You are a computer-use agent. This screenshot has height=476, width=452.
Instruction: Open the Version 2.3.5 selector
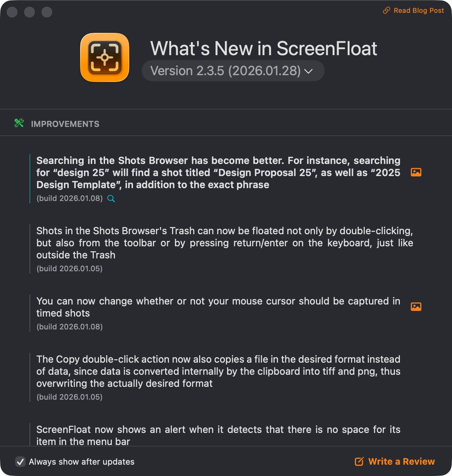click(x=233, y=71)
